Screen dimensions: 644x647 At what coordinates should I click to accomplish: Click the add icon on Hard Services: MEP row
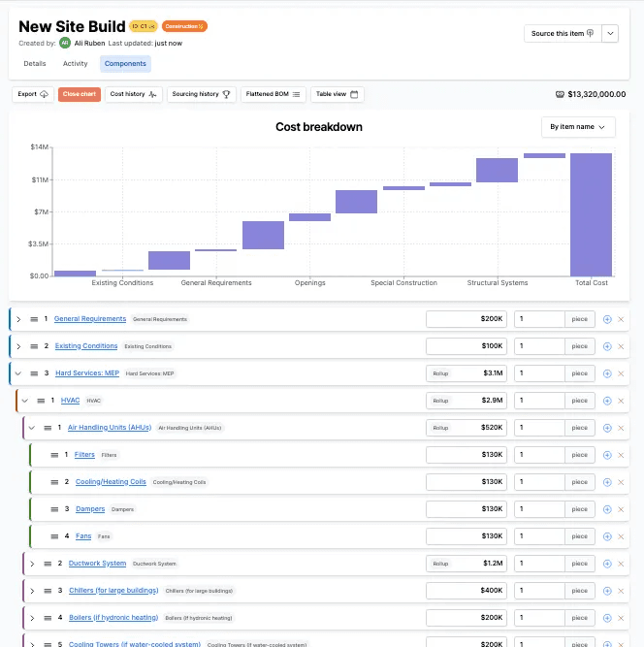pos(607,373)
